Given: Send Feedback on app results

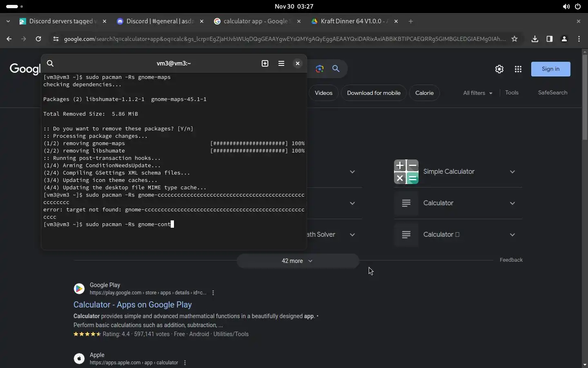Looking at the screenshot, I should point(511,260).
